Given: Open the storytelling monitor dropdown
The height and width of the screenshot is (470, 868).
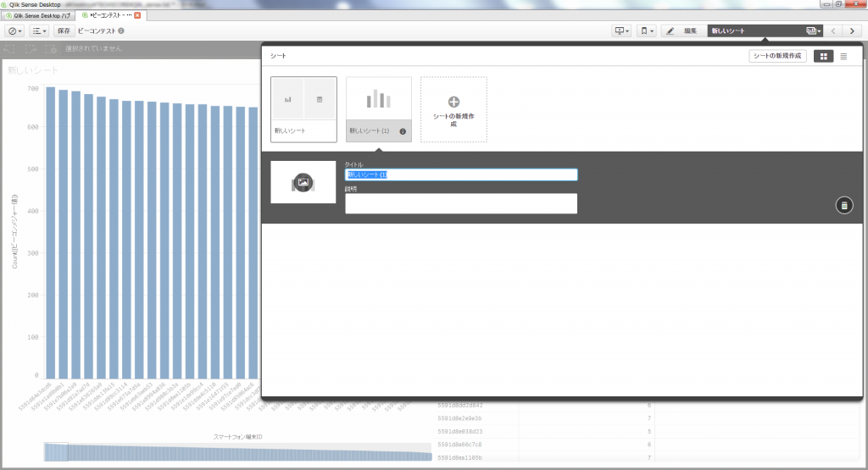Looking at the screenshot, I should coord(622,31).
